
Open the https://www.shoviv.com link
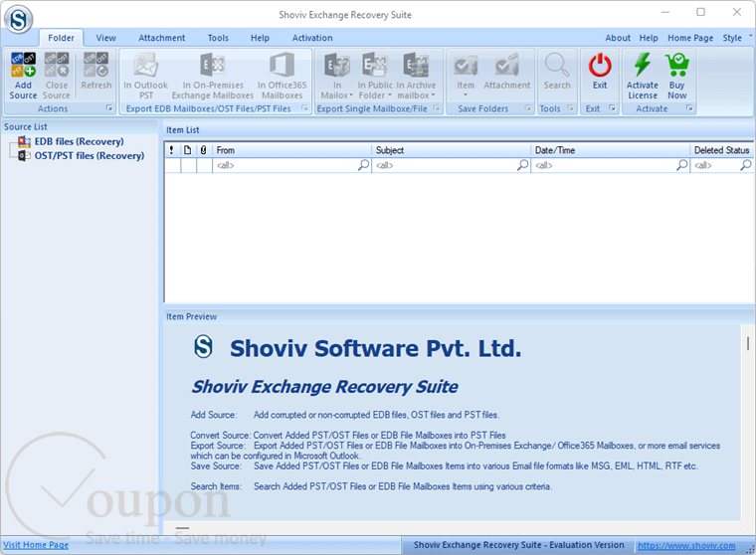tap(686, 545)
